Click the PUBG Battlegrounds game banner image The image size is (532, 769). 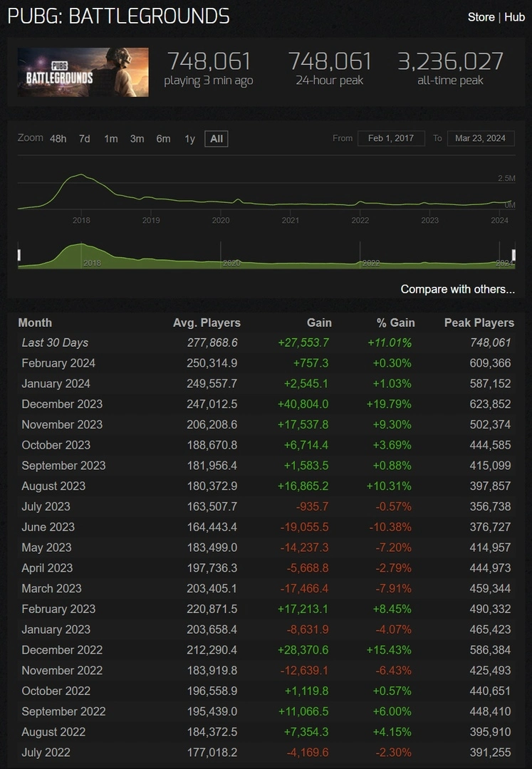point(83,72)
